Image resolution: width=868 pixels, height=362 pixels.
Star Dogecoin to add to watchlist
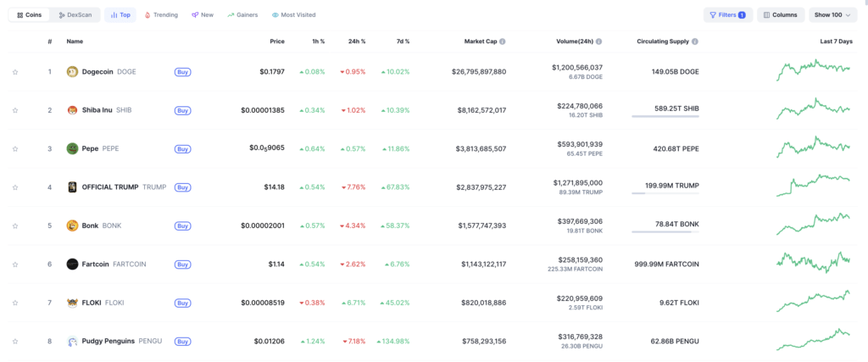pyautogui.click(x=15, y=72)
